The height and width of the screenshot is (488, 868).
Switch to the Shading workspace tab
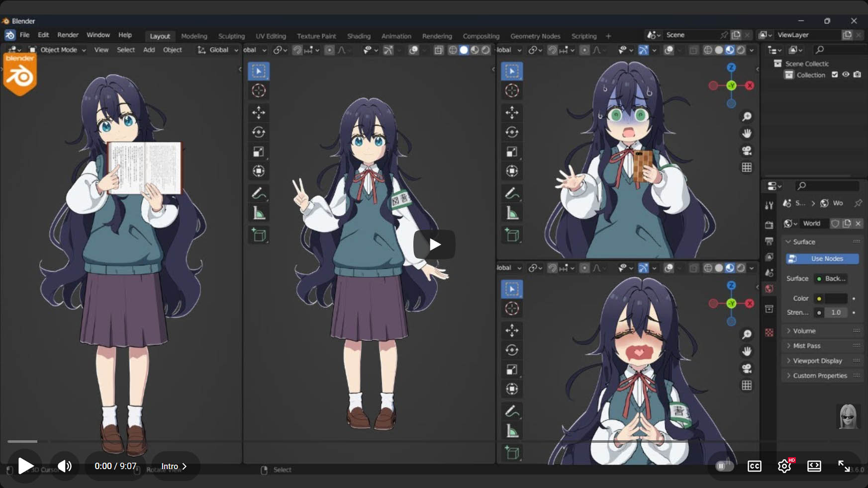tap(359, 36)
